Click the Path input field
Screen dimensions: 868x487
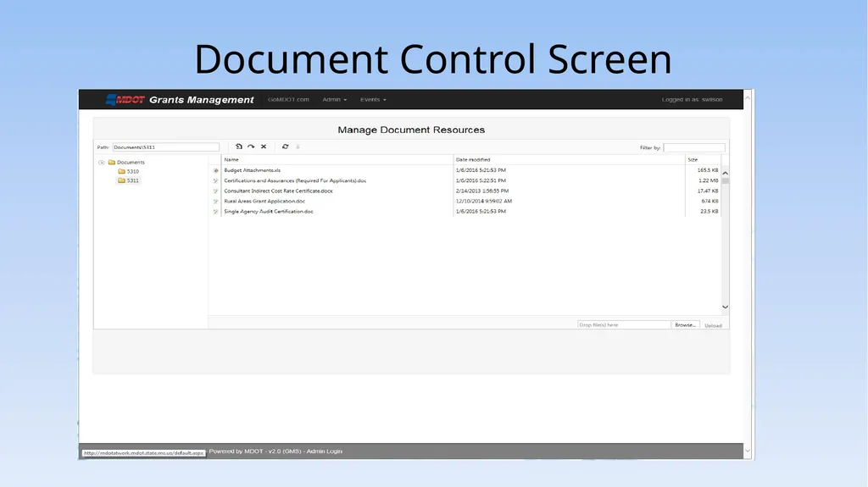[x=166, y=147]
